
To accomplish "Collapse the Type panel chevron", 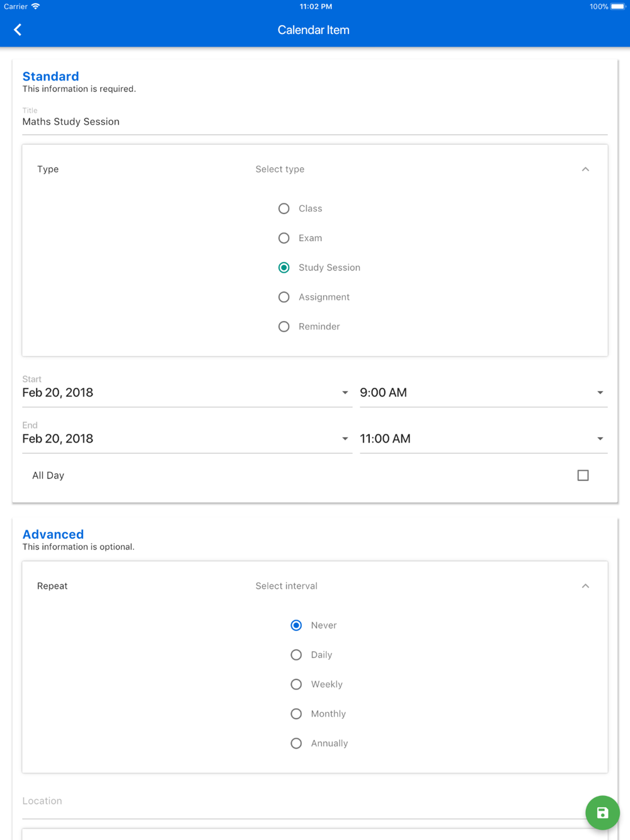I will pyautogui.click(x=585, y=169).
